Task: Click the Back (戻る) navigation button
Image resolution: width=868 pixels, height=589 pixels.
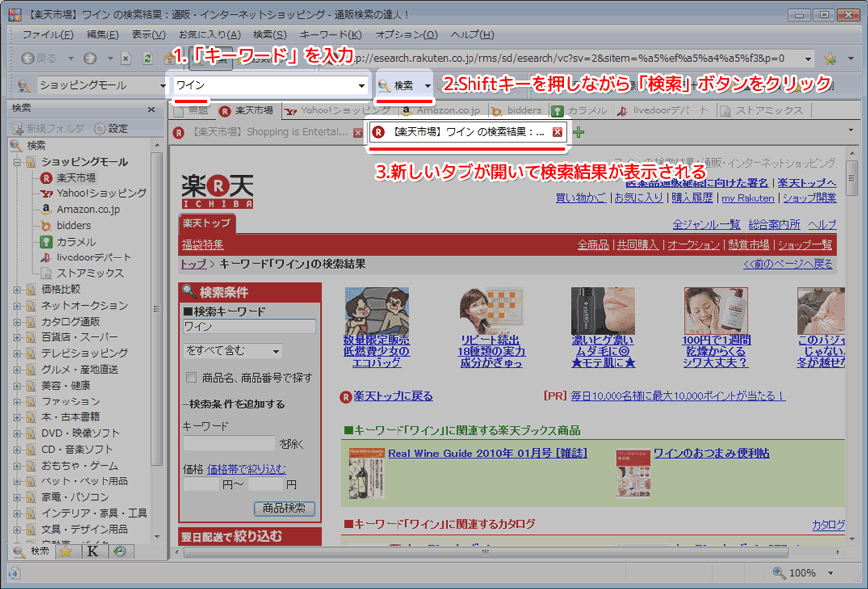Action: pyautogui.click(x=37, y=58)
